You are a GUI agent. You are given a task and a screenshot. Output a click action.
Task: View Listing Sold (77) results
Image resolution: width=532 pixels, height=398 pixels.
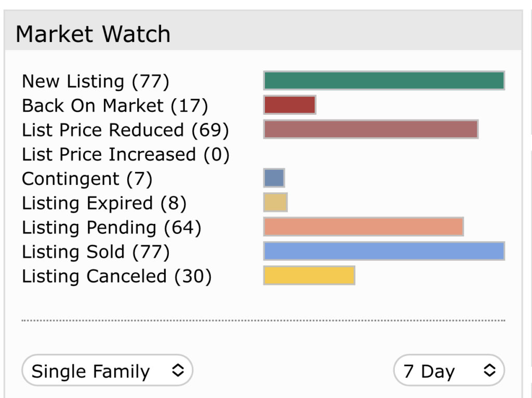(x=96, y=252)
